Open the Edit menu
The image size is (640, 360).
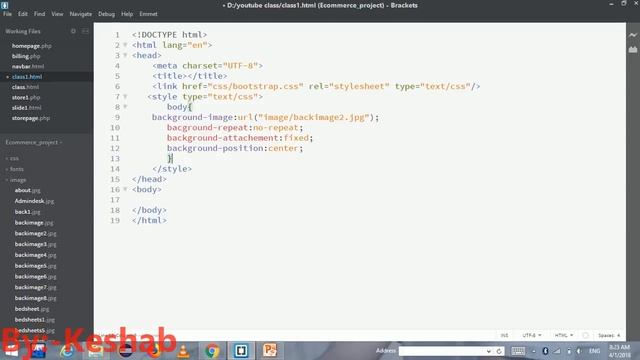[23, 14]
